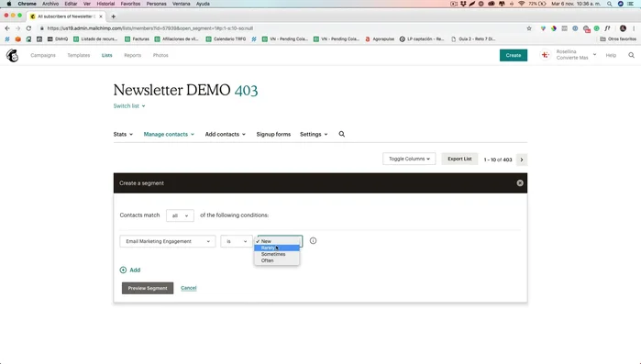Viewport: 641px width, 364px height.
Task: Open the Chrome three-dot menu
Action: pos(634,28)
